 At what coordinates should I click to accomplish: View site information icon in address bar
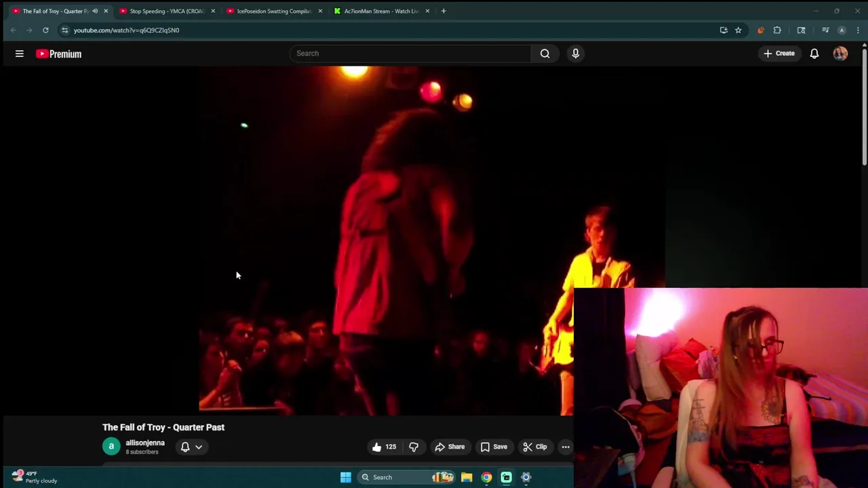pos(64,30)
